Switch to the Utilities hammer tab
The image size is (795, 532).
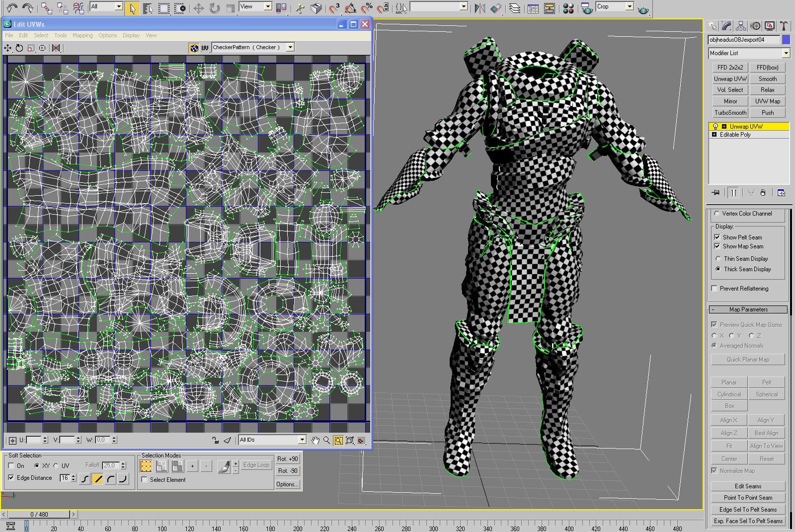click(784, 26)
